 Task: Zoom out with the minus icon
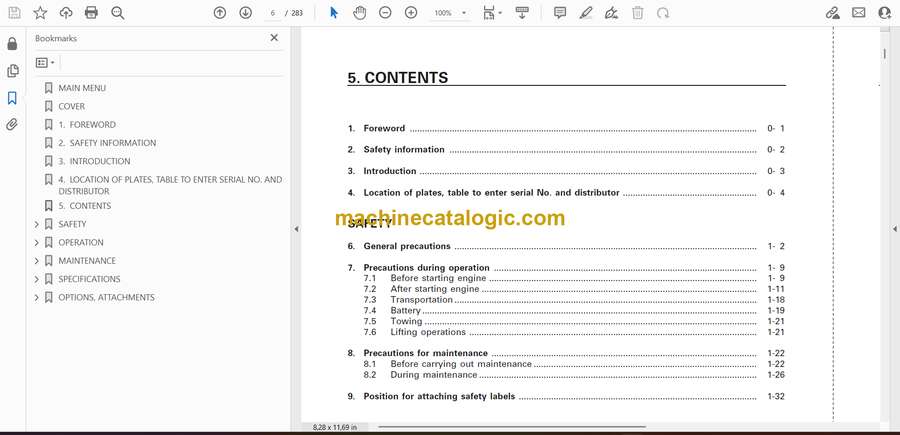click(385, 13)
